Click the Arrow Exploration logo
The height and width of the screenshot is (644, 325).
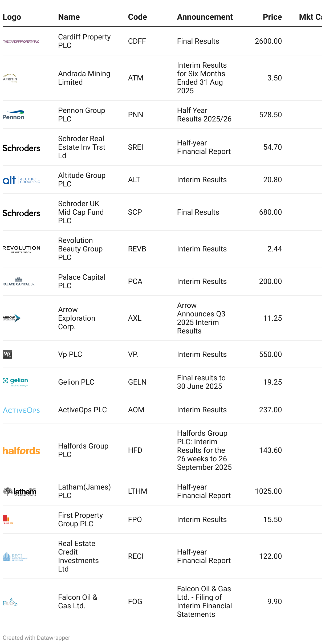pos(11,318)
